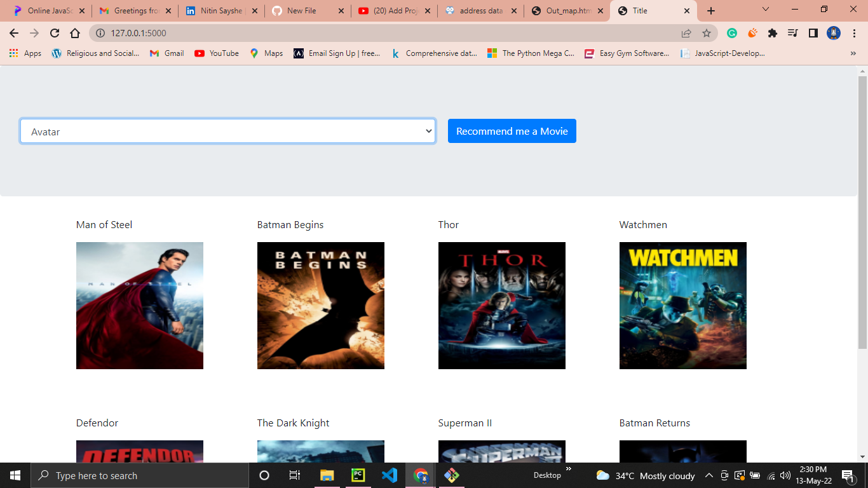Toggle the browser side panel icon
Viewport: 868px width, 488px height.
click(x=813, y=33)
